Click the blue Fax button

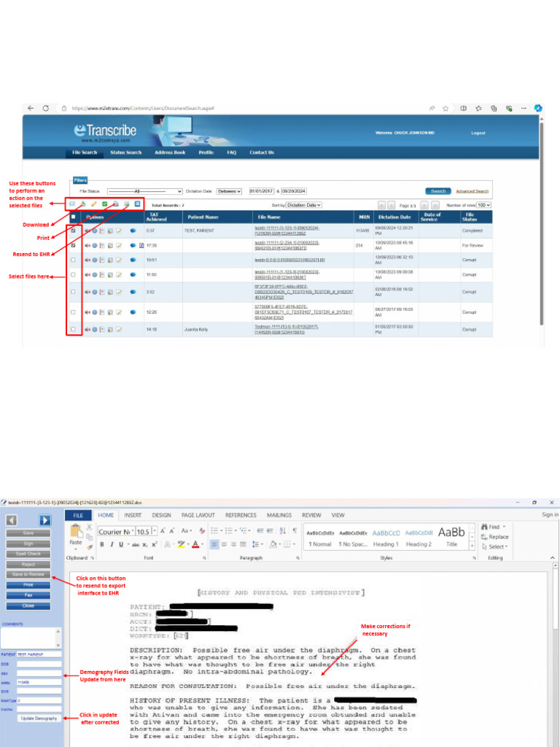pos(28,595)
